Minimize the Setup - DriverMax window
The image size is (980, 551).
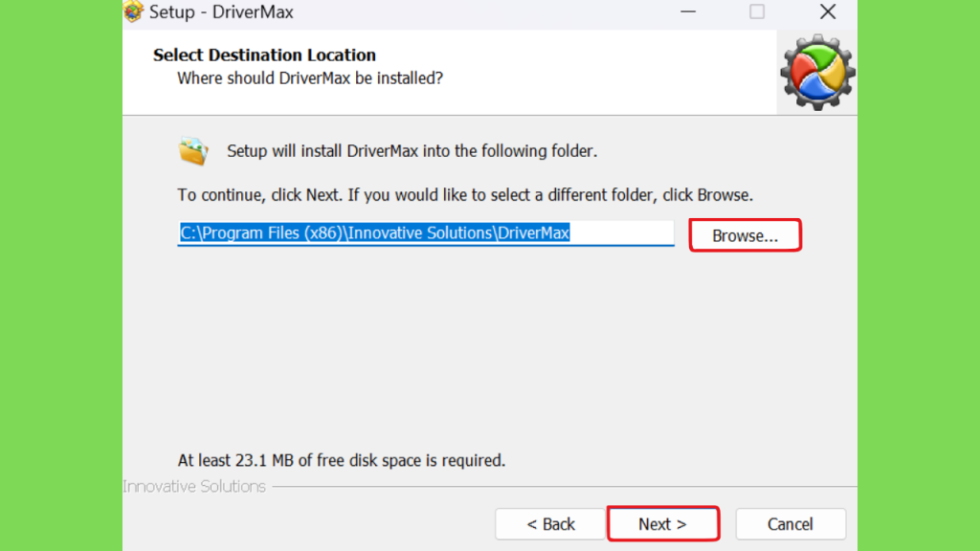(x=688, y=11)
